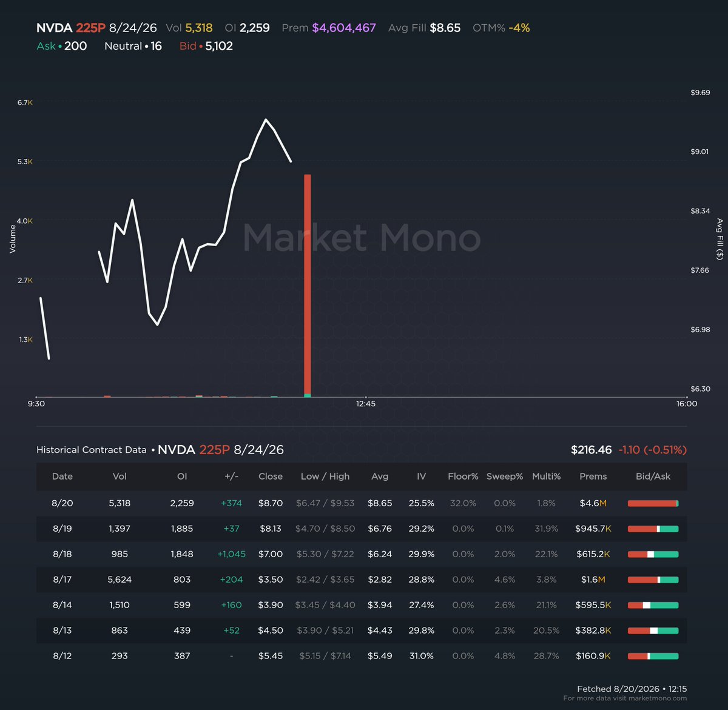Screen dimensions: 728x710
Task: Click the OTM% -4% value
Action: pos(501,28)
